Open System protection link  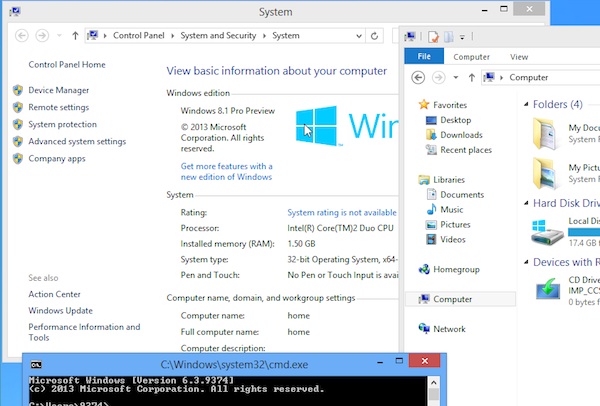(62, 124)
